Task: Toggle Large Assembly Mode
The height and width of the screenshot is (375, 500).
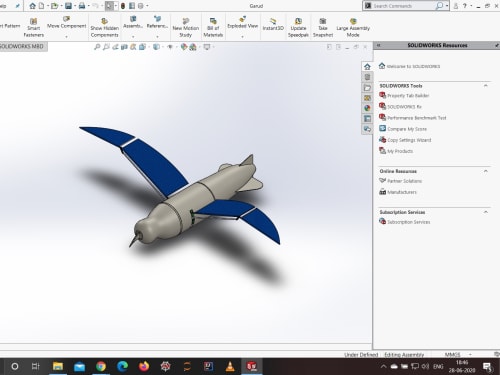Action: pyautogui.click(x=353, y=28)
